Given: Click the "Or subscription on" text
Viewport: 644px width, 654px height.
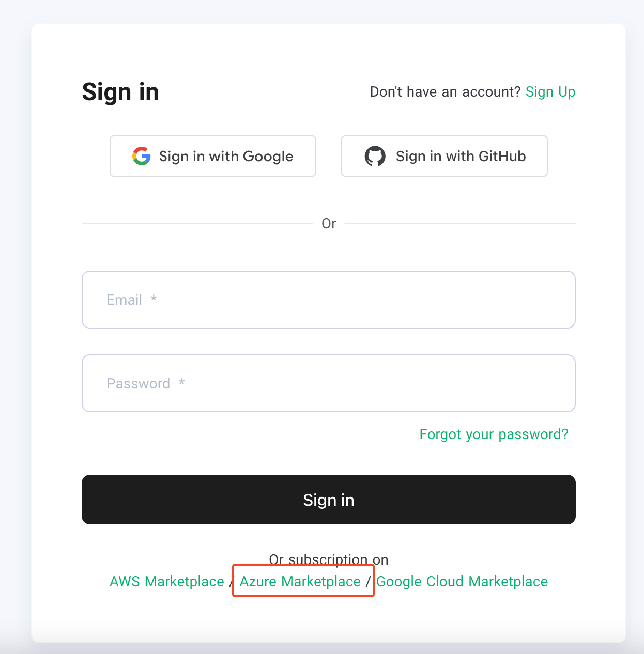Looking at the screenshot, I should pos(329,559).
